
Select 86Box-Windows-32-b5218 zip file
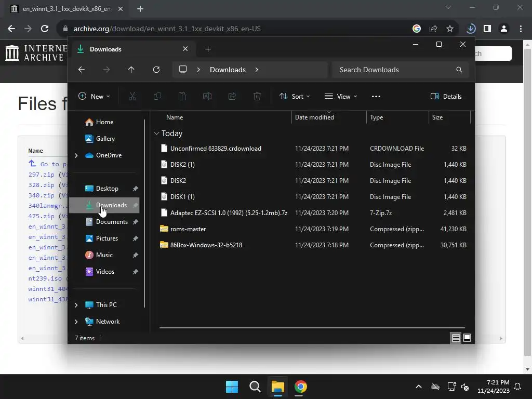pyautogui.click(x=312, y=245)
